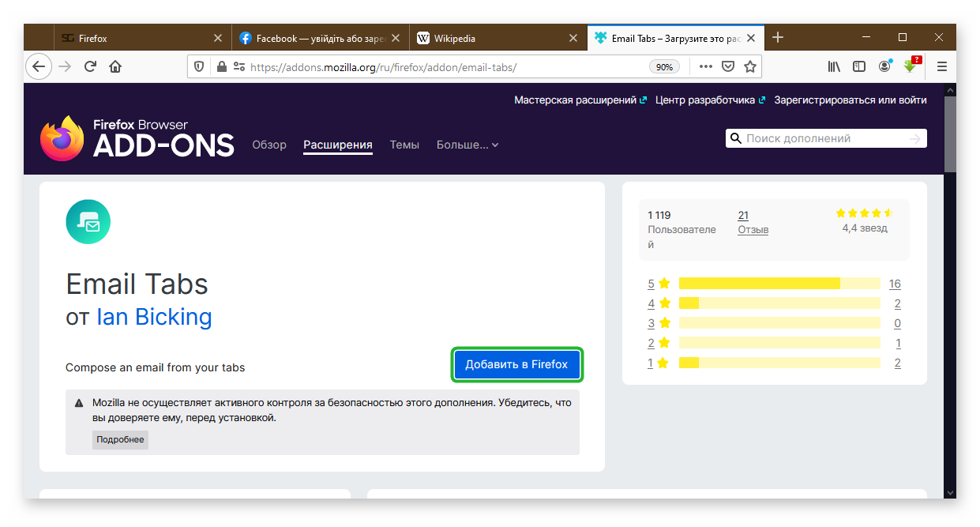Image resolution: width=980 pixels, height=527 pixels.
Task: Click the 1-star rating bar
Action: coord(779,363)
